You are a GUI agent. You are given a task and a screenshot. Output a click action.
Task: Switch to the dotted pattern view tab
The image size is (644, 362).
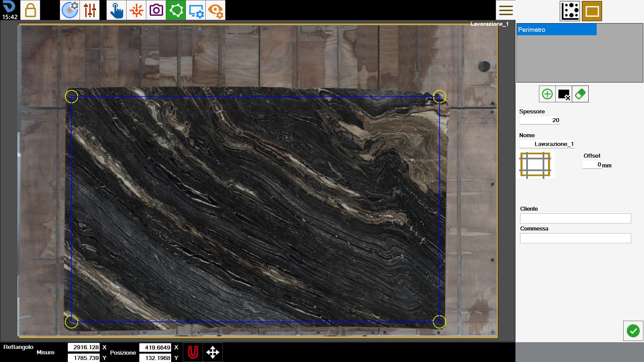coord(570,11)
